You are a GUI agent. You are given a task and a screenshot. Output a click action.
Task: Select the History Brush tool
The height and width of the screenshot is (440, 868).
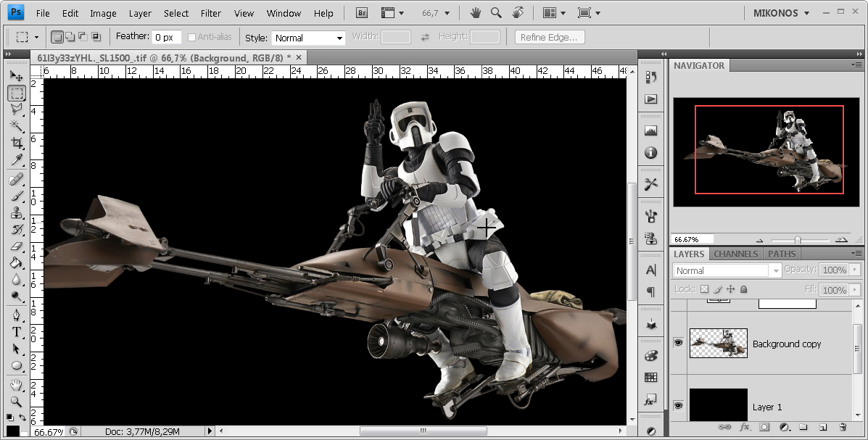17,228
